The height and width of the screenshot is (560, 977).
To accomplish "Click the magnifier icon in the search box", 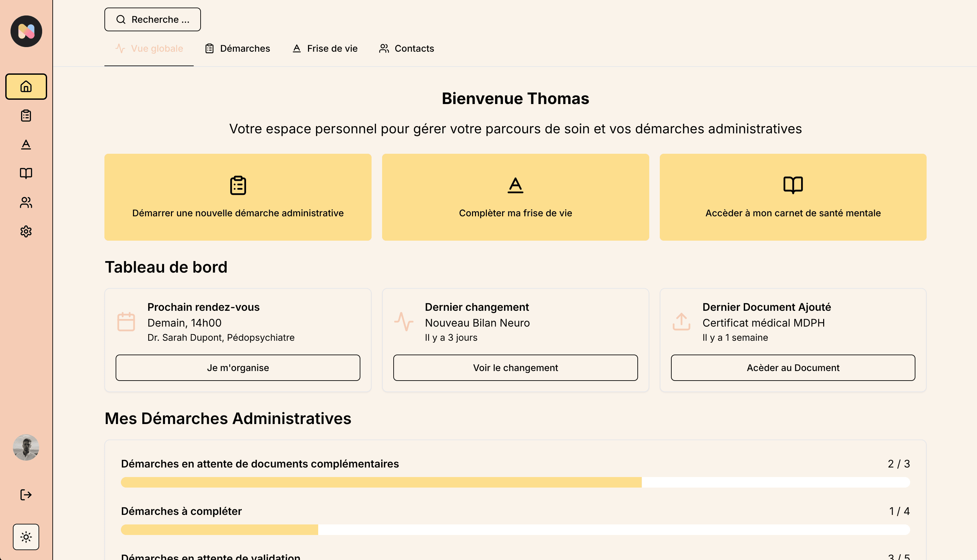I will coord(121,19).
